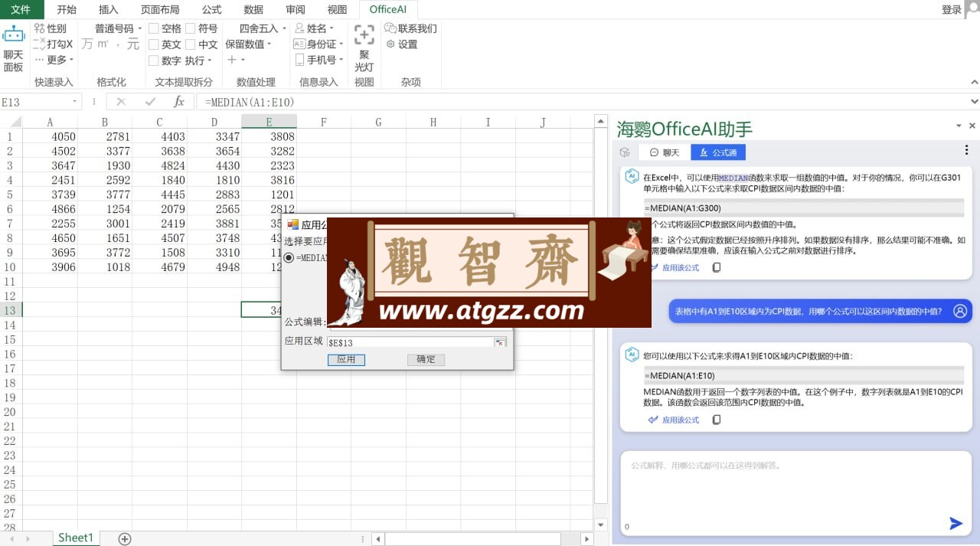The height and width of the screenshot is (546, 980).
Task: Click the 确定 OK button in dialog
Action: coord(426,359)
